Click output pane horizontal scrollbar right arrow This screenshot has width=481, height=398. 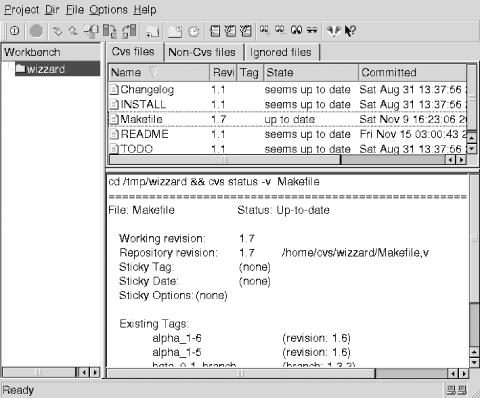(x=464, y=374)
